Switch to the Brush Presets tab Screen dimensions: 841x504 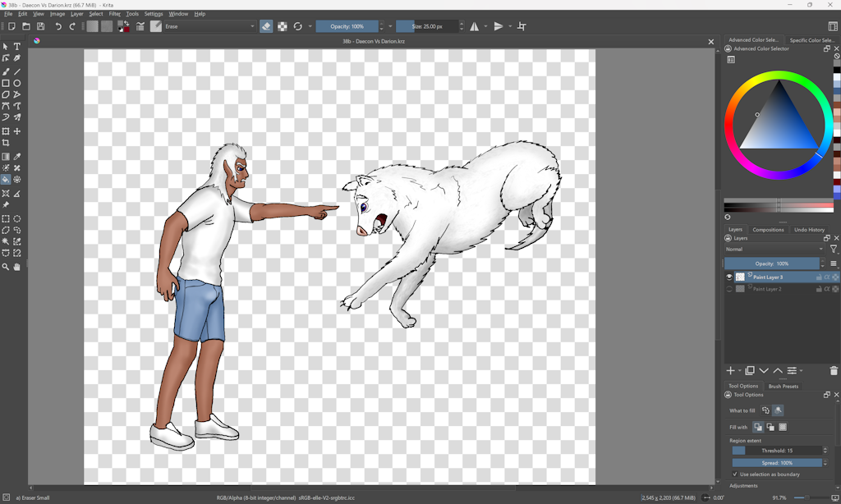[x=783, y=386]
